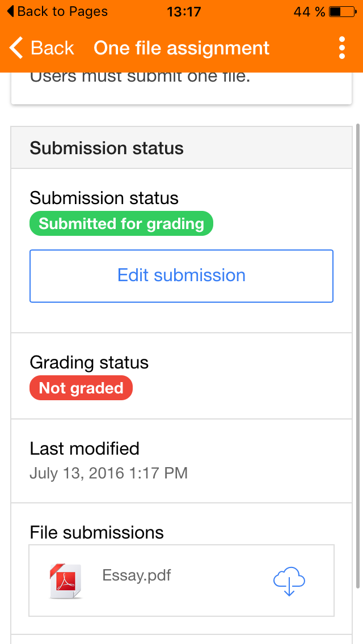Tap the red 'Not graded' badge

[81, 388]
